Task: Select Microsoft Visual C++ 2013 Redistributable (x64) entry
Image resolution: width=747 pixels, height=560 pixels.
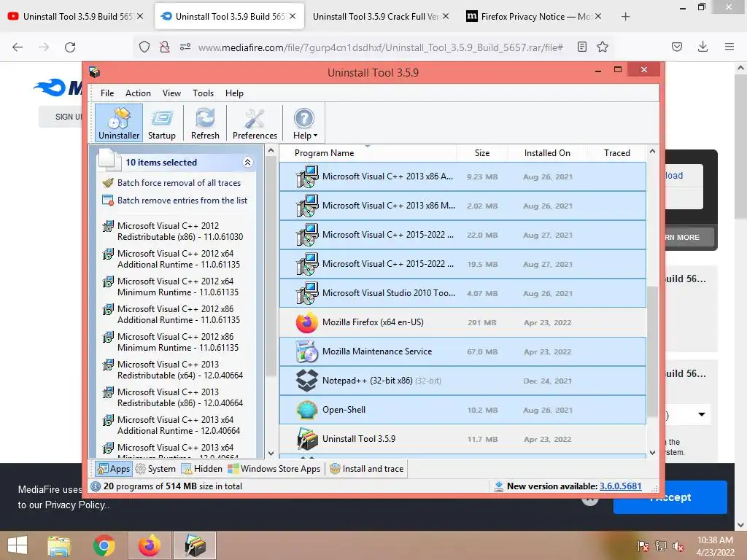Action: pyautogui.click(x=180, y=370)
